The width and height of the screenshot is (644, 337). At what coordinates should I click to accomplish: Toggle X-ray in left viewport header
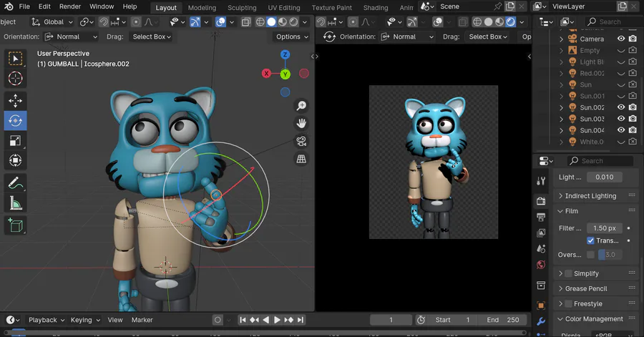tap(245, 21)
